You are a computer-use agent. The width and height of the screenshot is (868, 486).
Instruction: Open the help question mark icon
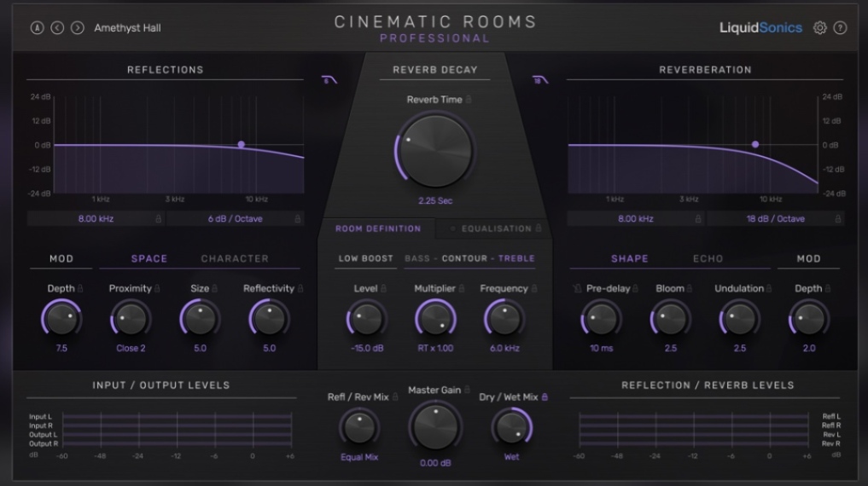pyautogui.click(x=841, y=27)
